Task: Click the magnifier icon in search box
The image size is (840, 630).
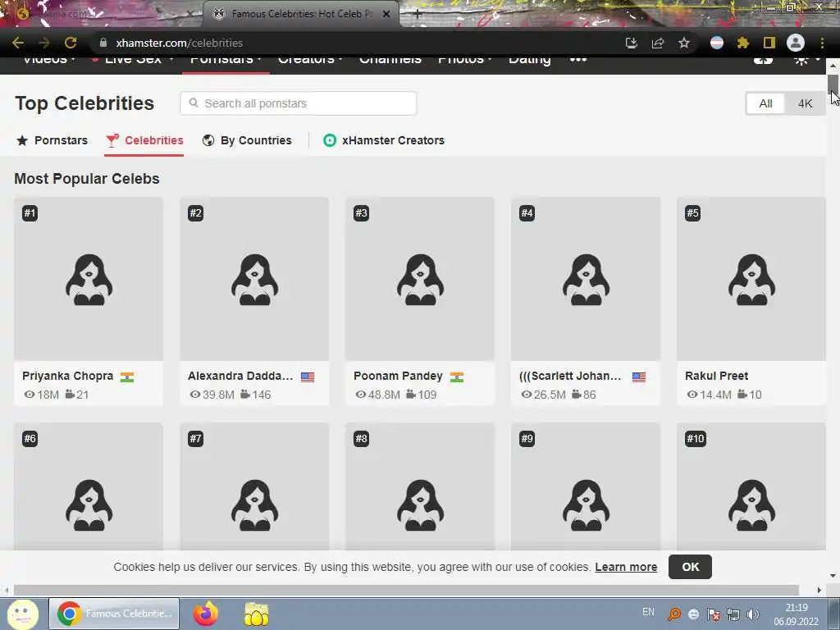Action: click(x=194, y=103)
